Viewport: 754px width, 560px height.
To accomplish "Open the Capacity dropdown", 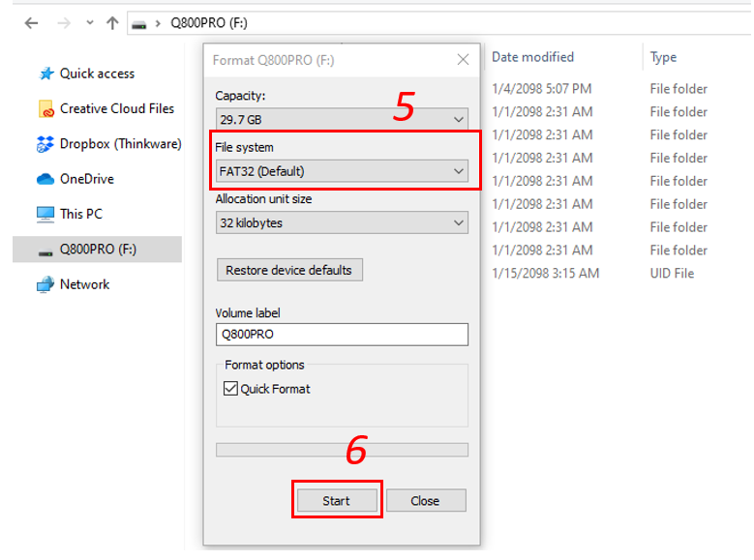I will pos(342,119).
